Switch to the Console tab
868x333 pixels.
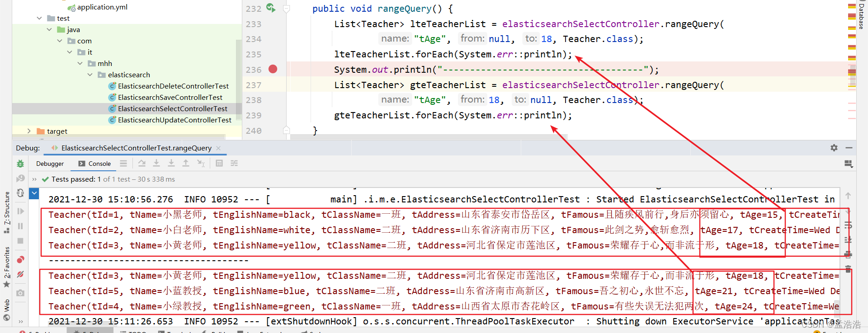click(94, 164)
